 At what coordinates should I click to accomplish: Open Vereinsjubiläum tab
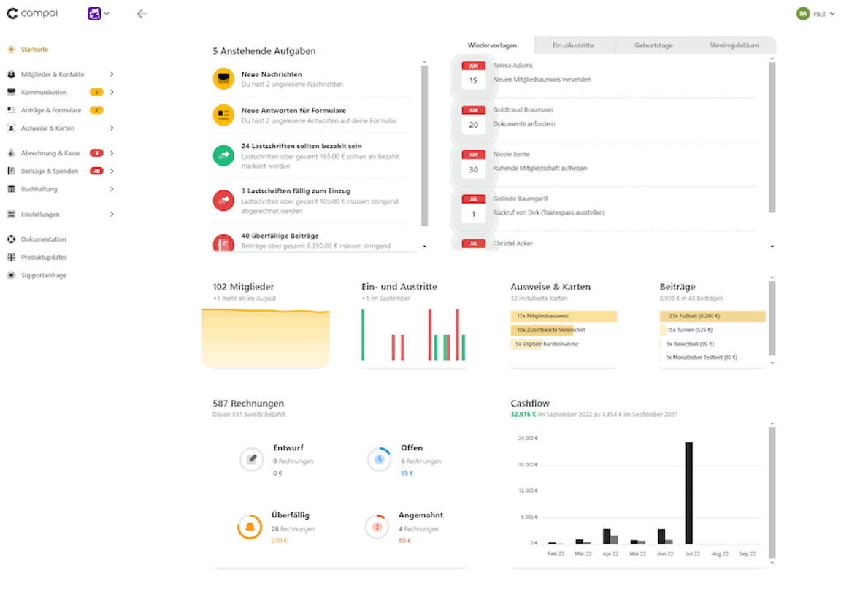pos(734,45)
